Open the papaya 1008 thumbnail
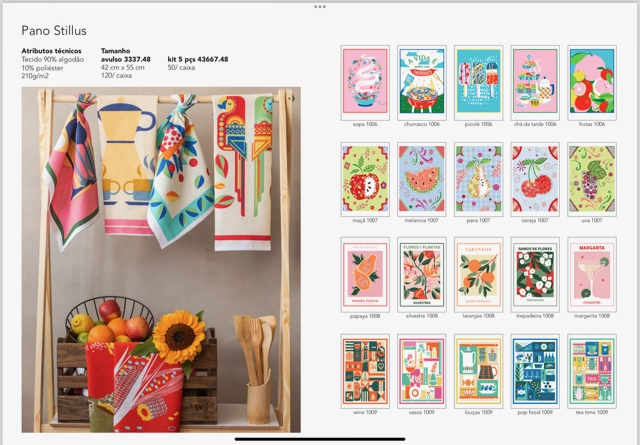 365,275
